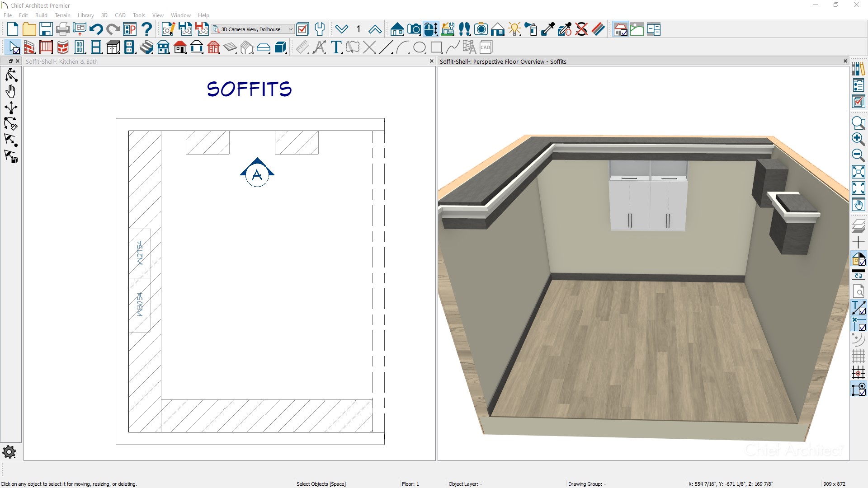Click the Fill Window zoom icon
Image resolution: width=868 pixels, height=488 pixels.
[x=858, y=172]
